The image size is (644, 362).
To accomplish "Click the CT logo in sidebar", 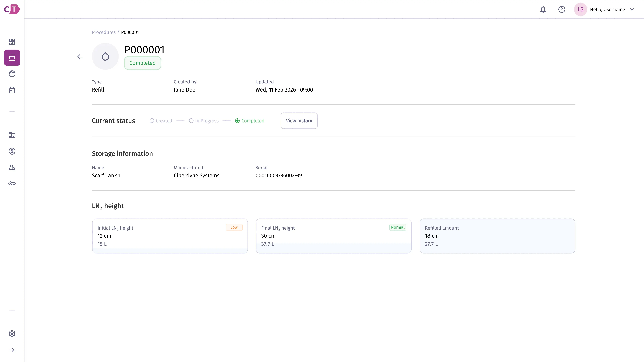I will pyautogui.click(x=12, y=9).
